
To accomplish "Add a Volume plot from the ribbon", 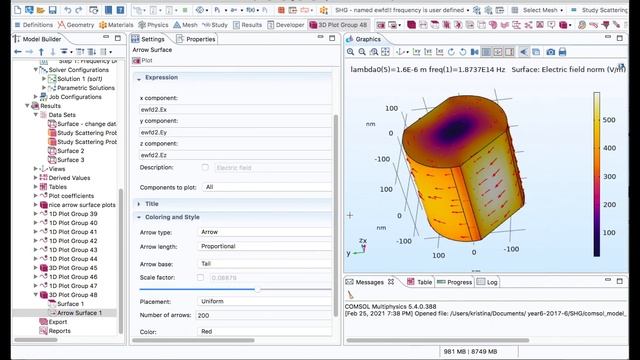I will pos(411,25).
